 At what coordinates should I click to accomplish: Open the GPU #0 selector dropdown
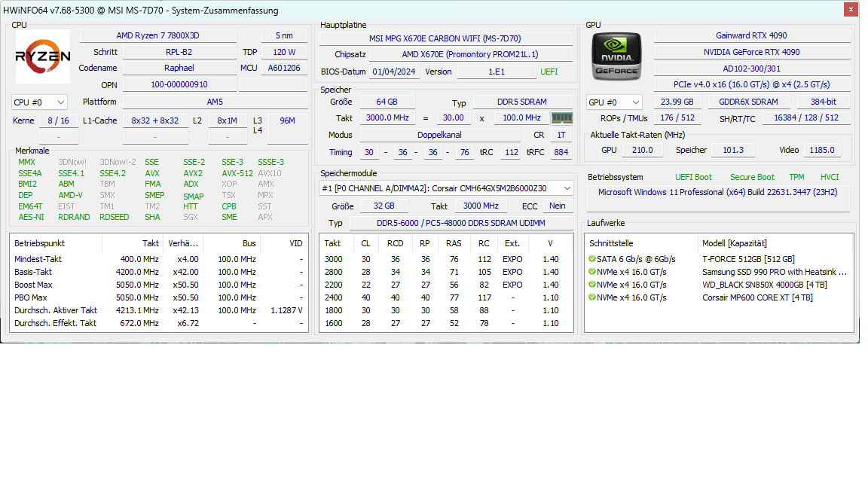tap(615, 102)
